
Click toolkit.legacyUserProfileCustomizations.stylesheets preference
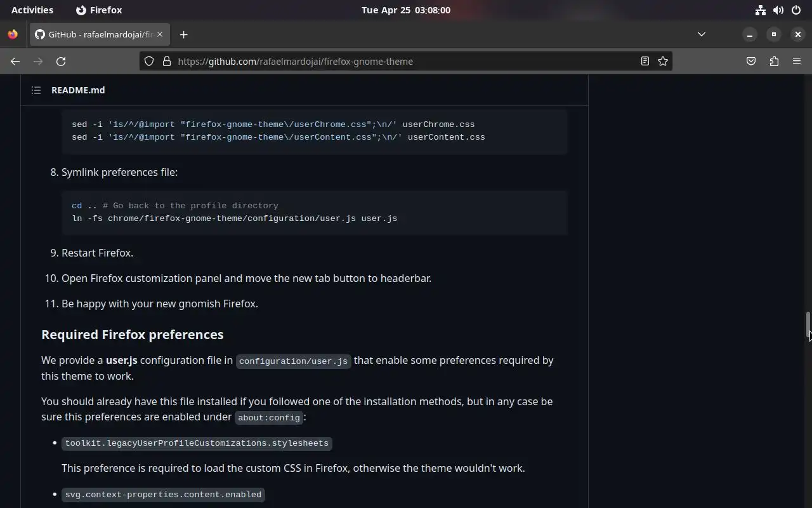tap(197, 443)
